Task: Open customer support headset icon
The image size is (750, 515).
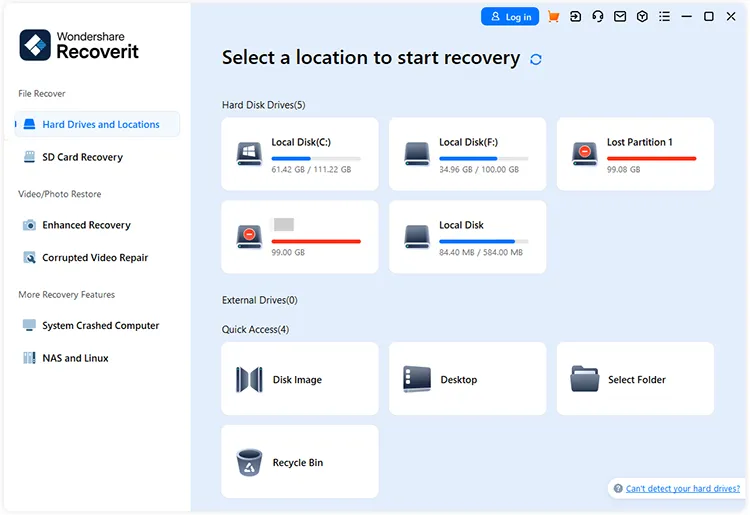Action: (597, 17)
